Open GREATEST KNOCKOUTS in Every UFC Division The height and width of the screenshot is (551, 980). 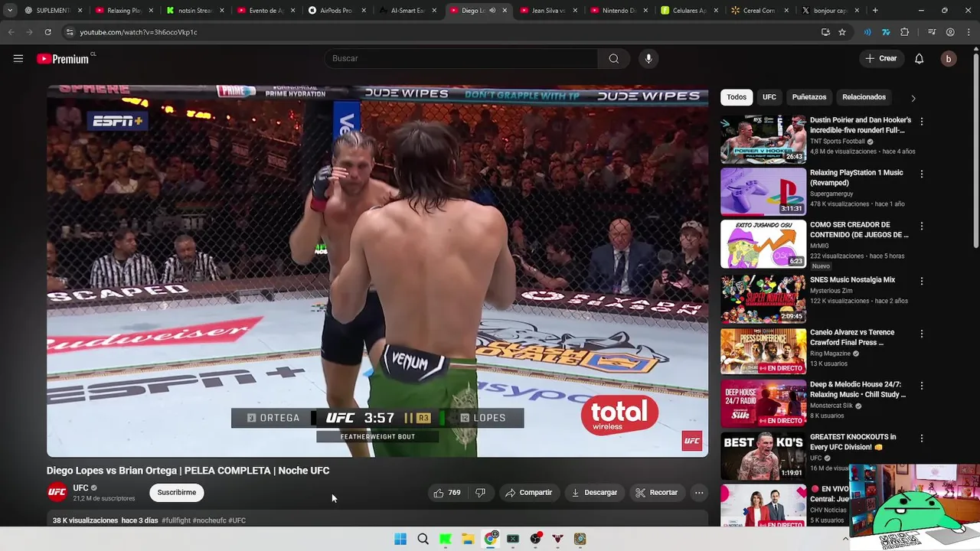coord(853,442)
